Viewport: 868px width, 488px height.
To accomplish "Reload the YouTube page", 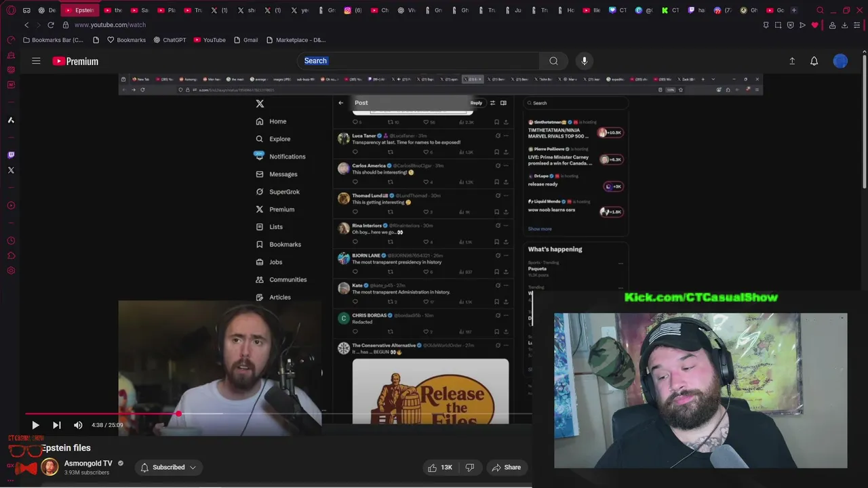I will coord(50,25).
